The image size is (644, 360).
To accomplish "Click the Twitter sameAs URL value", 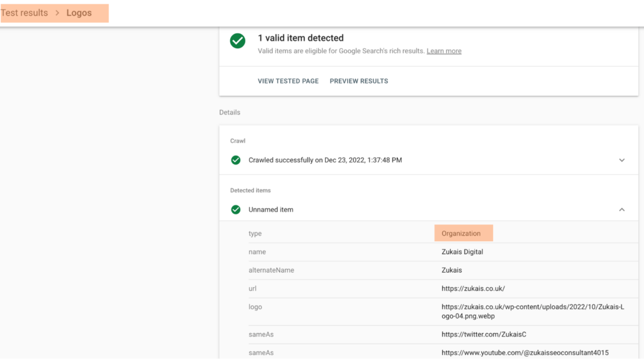I will 483,335.
